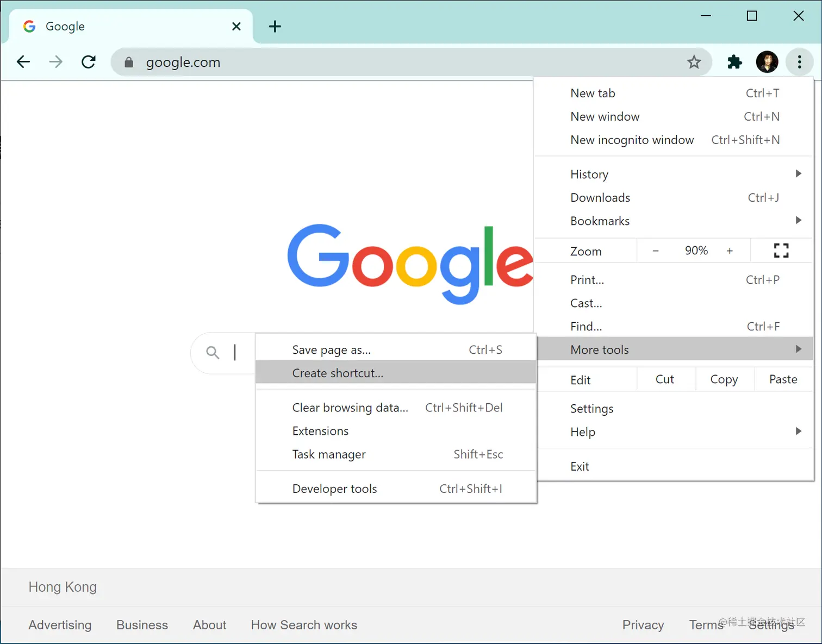The height and width of the screenshot is (644, 822).
Task: Click the Hong Kong location text
Action: (63, 587)
